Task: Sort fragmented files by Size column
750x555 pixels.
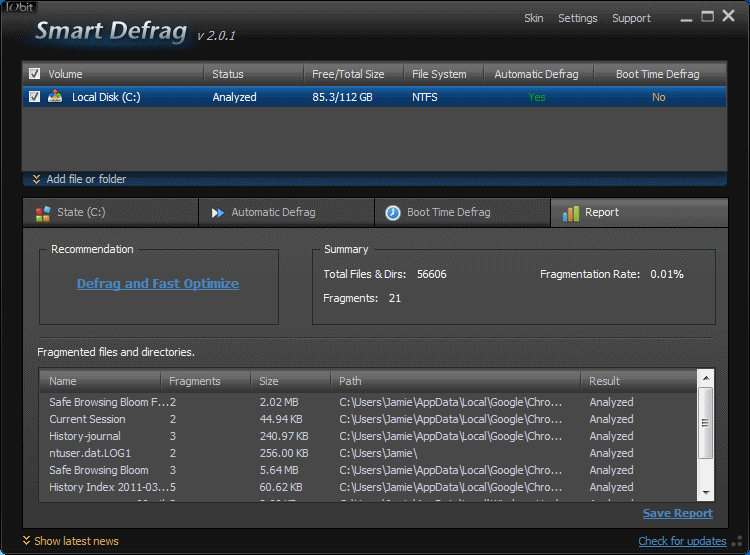Action: coord(291,381)
